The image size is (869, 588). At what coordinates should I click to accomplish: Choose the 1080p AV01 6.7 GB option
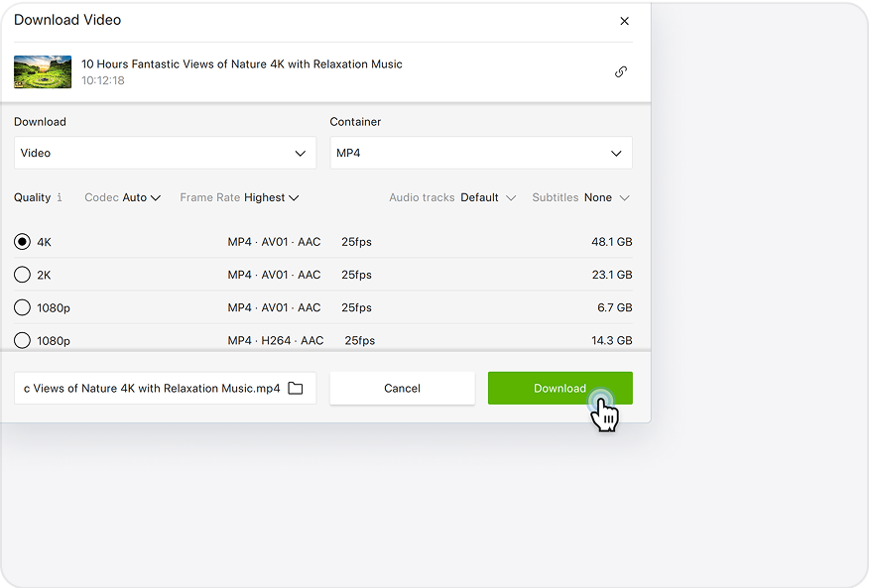click(22, 307)
